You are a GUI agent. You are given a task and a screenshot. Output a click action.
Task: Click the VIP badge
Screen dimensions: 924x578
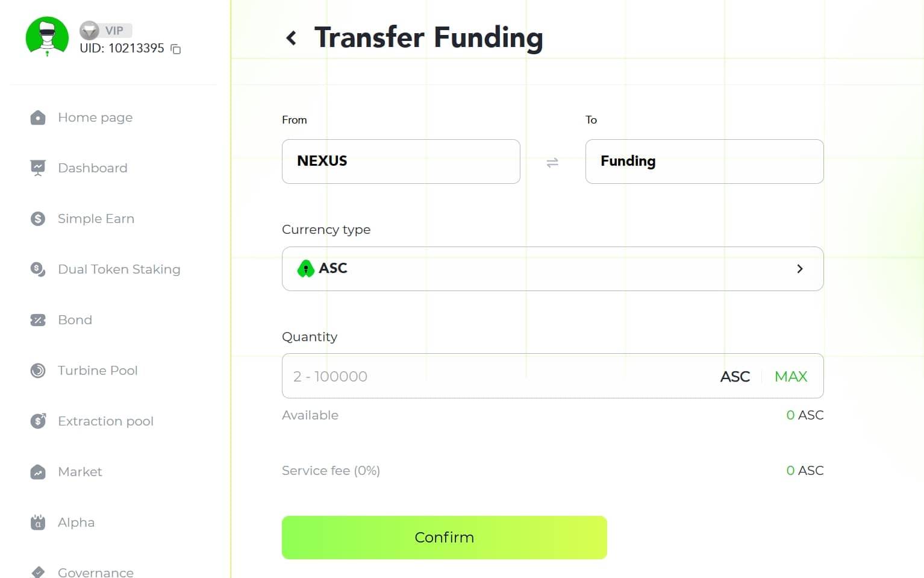[x=106, y=30]
